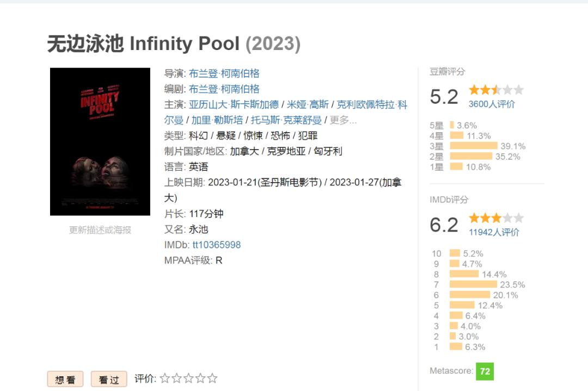The height and width of the screenshot is (391, 588).
Task: Click the first rating star
Action: click(165, 378)
